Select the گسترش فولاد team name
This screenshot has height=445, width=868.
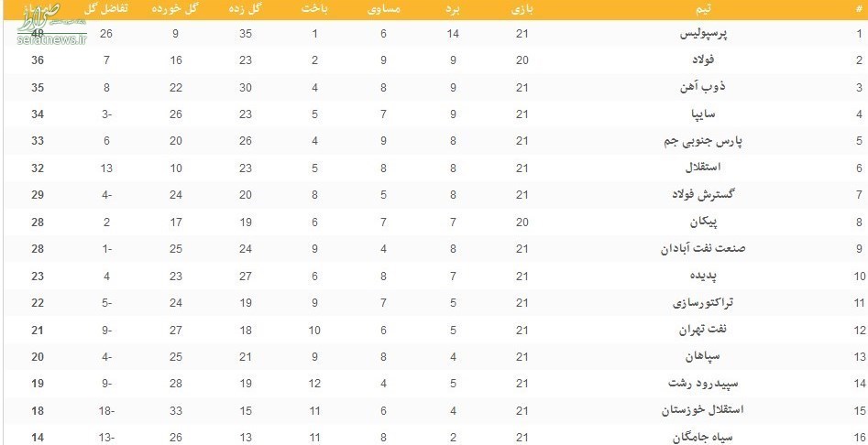click(704, 195)
